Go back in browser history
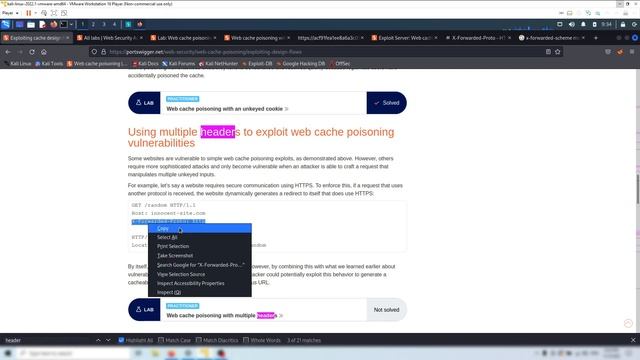This screenshot has width=640, height=360. click(8, 52)
